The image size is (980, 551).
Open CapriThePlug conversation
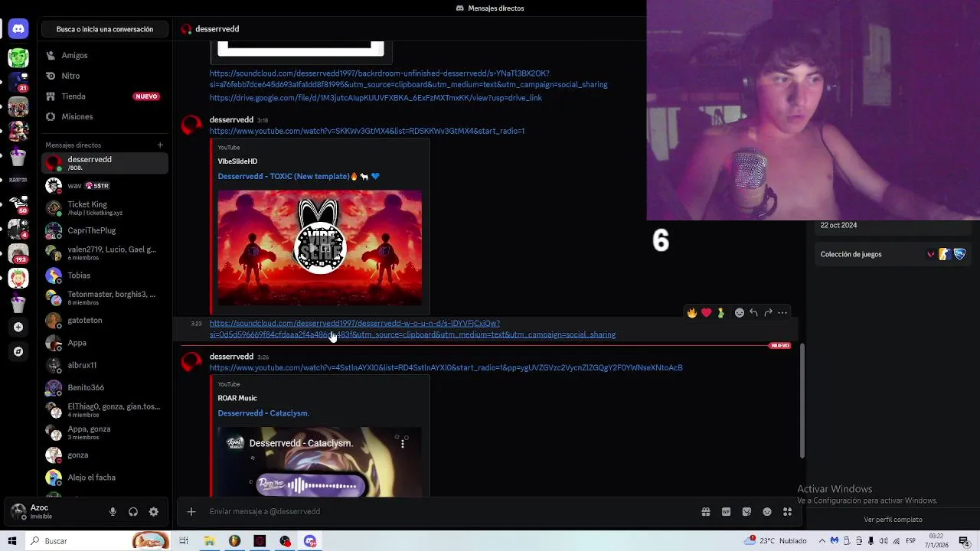point(105,230)
